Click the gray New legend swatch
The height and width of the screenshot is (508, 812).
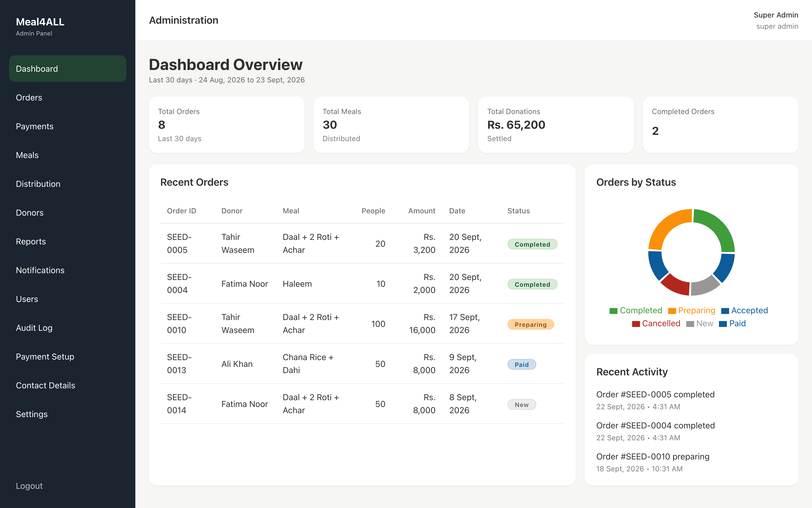pyautogui.click(x=690, y=324)
